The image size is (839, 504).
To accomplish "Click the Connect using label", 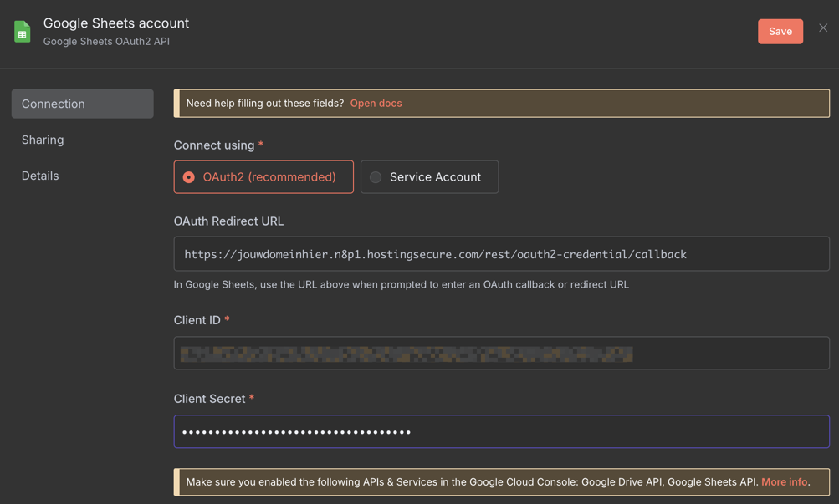I will (214, 145).
